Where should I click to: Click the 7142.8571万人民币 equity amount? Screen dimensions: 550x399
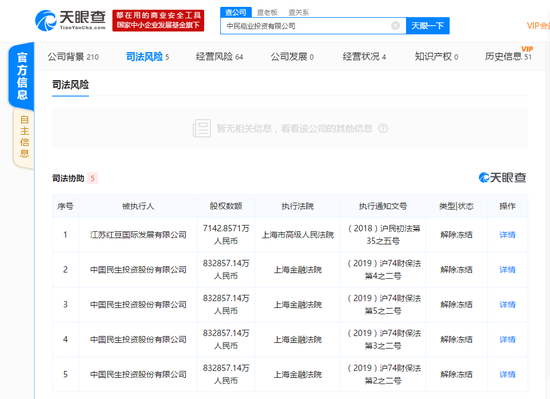click(x=226, y=235)
